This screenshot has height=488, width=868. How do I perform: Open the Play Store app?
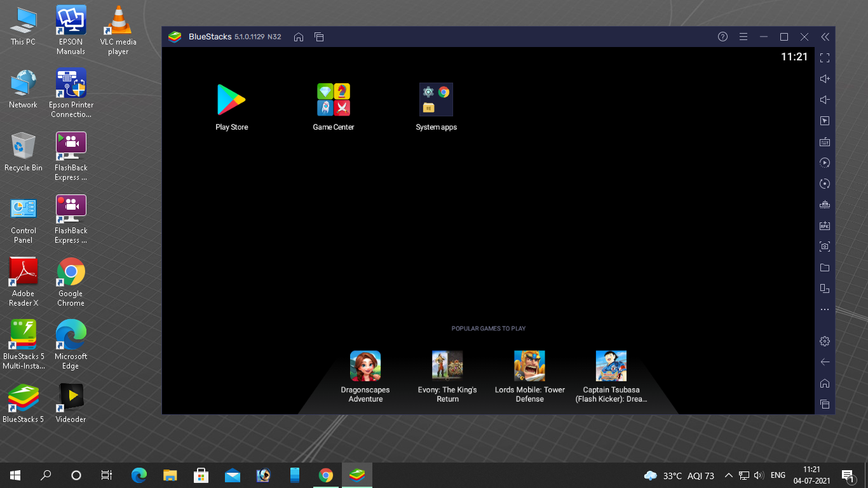[231, 107]
